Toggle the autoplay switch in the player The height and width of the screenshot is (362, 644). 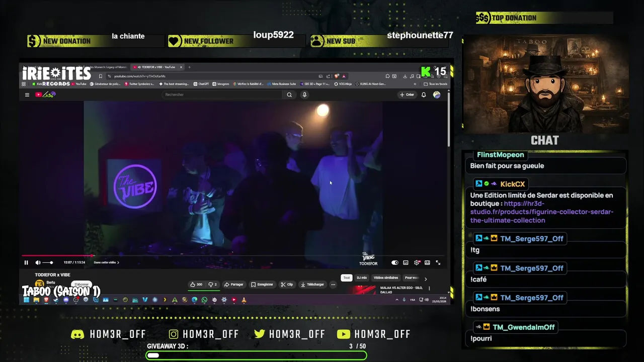coord(395,262)
